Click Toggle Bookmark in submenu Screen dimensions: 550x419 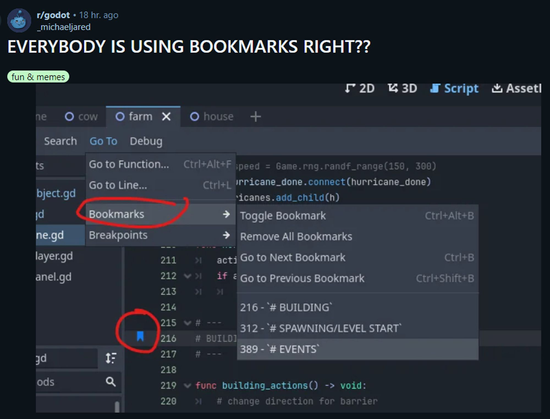point(358,216)
